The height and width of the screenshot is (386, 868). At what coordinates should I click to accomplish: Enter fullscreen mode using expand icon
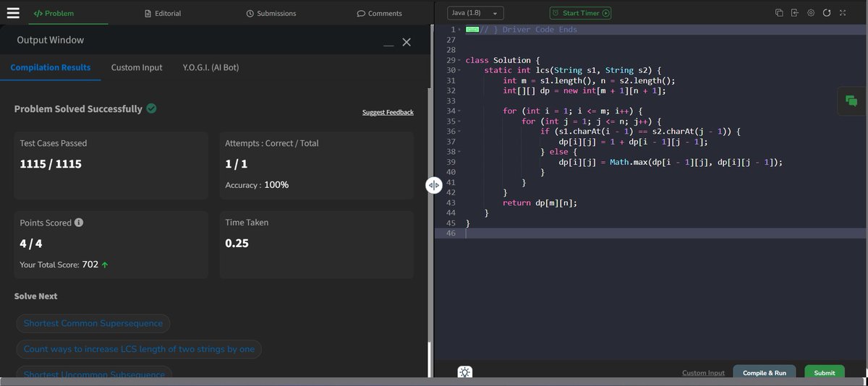[x=843, y=13]
